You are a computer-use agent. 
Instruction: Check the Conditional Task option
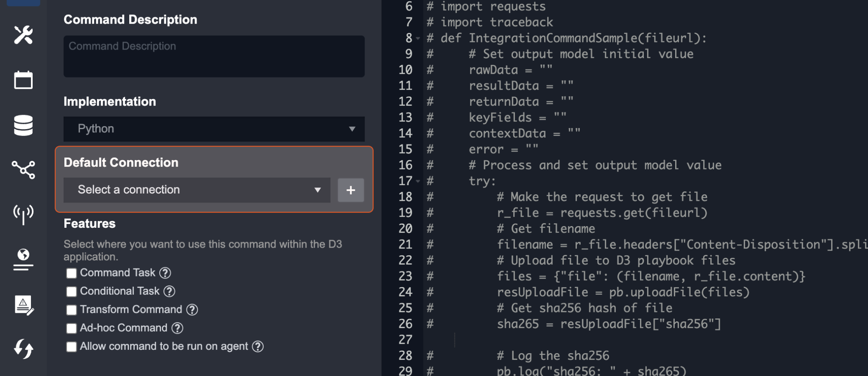72,292
